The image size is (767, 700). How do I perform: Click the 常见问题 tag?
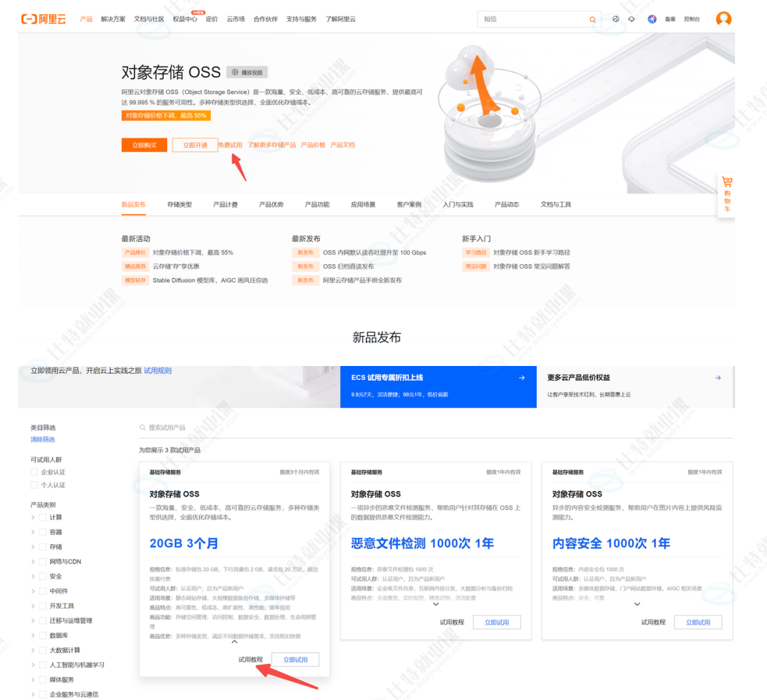[x=476, y=267]
